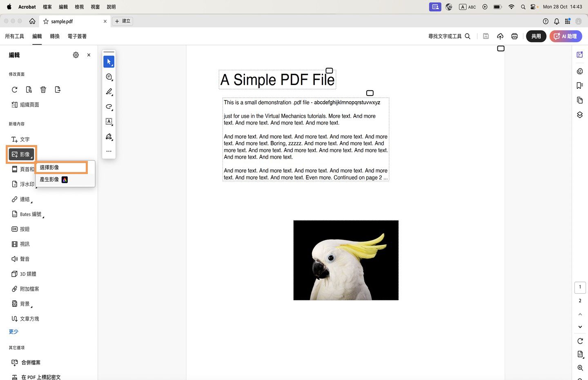Click the print document icon

(514, 36)
